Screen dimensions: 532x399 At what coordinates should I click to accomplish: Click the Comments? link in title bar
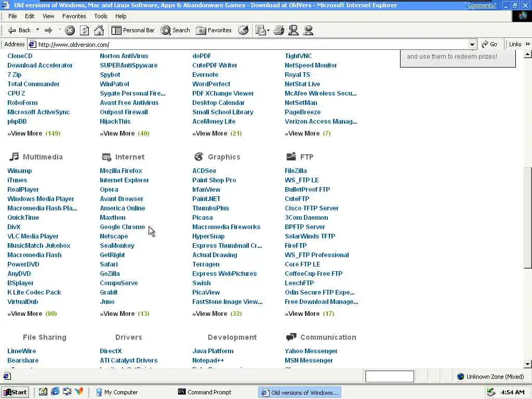[482, 5]
